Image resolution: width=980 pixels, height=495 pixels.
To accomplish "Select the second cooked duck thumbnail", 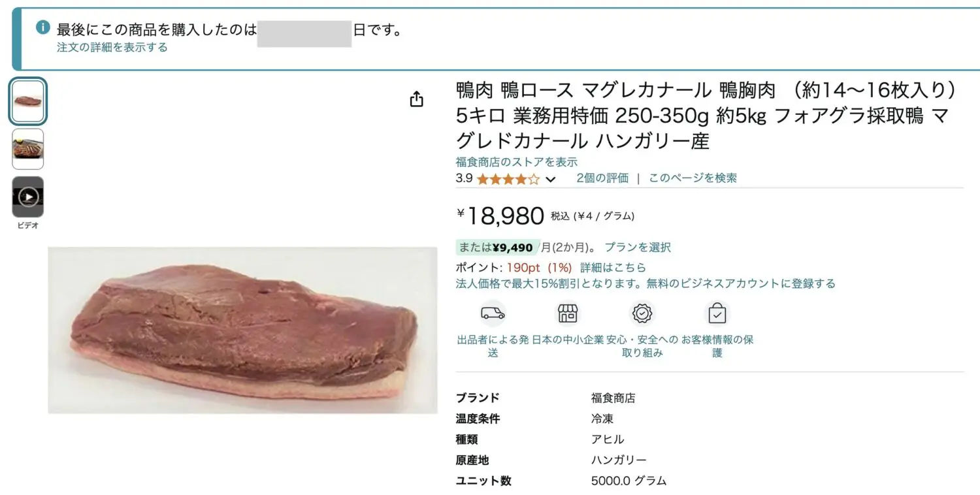I will click(28, 149).
